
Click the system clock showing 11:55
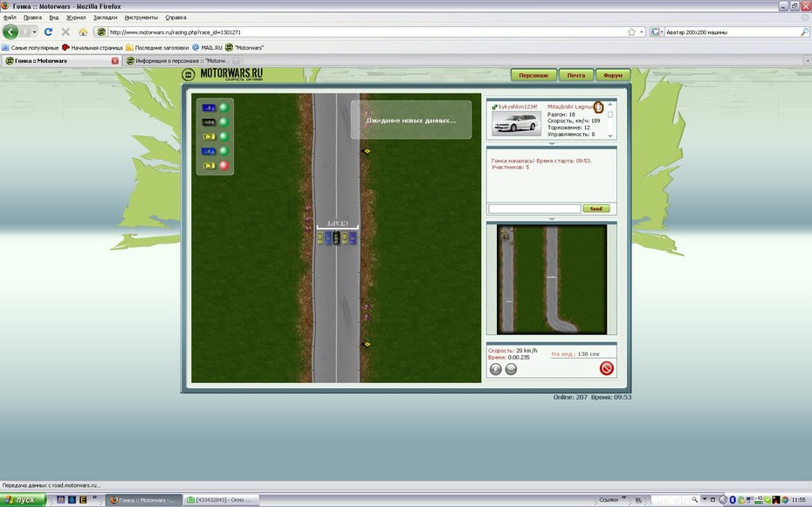[x=799, y=500]
